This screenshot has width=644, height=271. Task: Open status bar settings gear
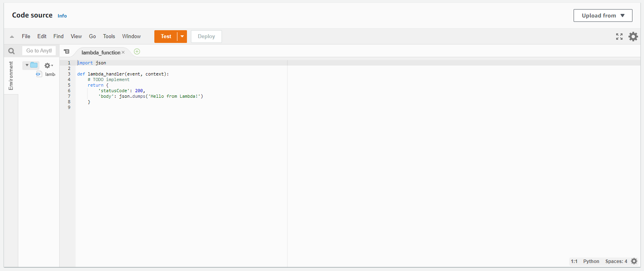point(634,261)
